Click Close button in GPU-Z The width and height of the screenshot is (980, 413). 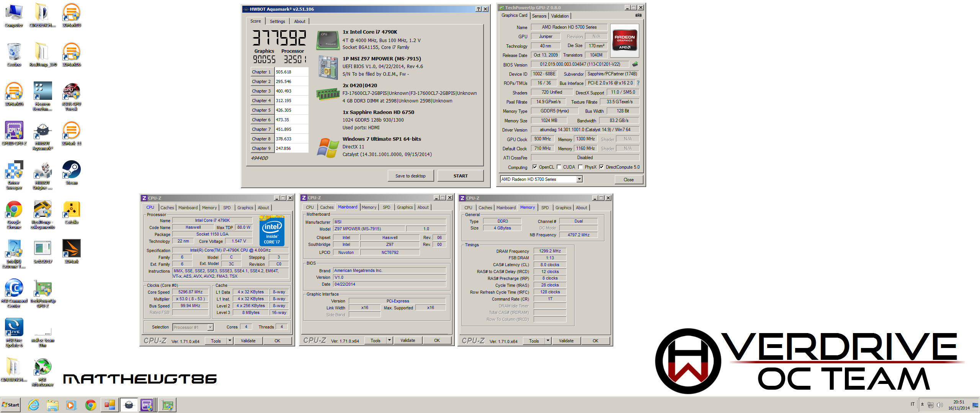coord(629,180)
